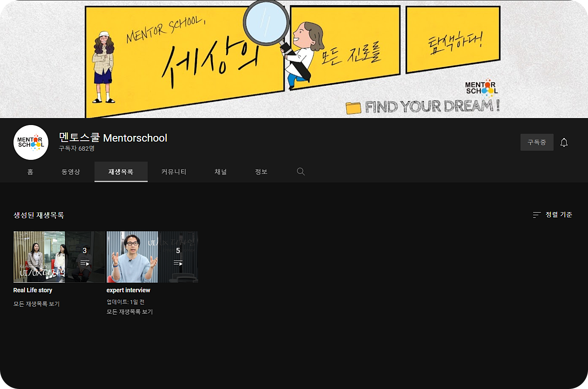Select the 재생목록 tab
Viewport: 588px width, 389px height.
pos(121,172)
